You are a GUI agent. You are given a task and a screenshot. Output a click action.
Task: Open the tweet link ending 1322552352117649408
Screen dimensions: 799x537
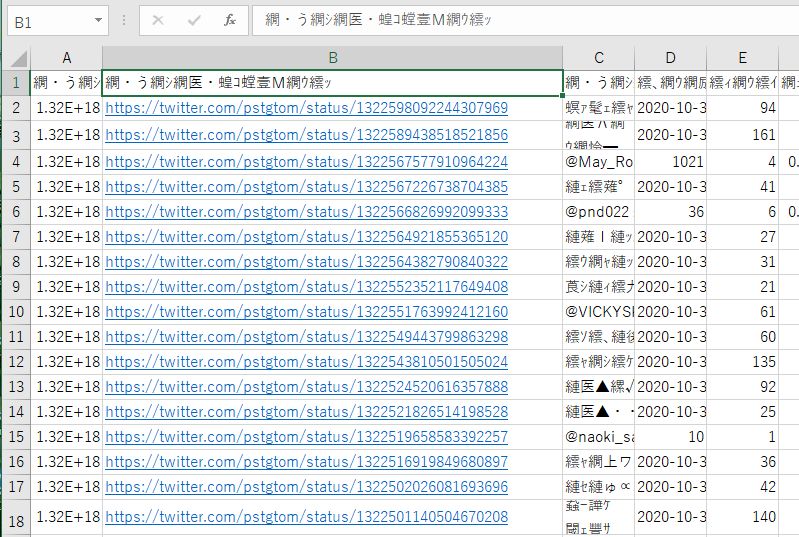(x=307, y=287)
